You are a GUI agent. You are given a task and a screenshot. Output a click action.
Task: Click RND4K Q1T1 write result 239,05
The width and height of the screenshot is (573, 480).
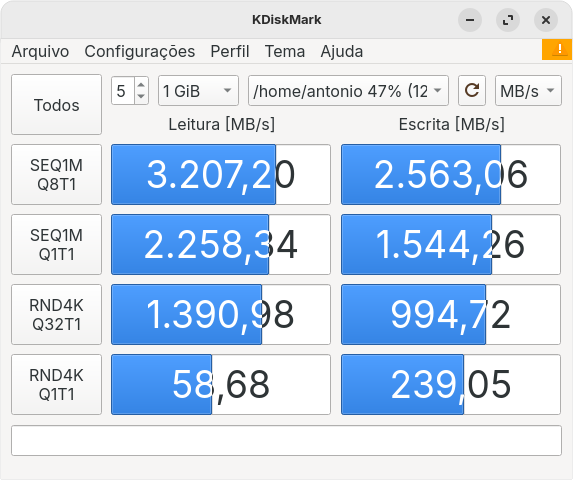pyautogui.click(x=451, y=384)
